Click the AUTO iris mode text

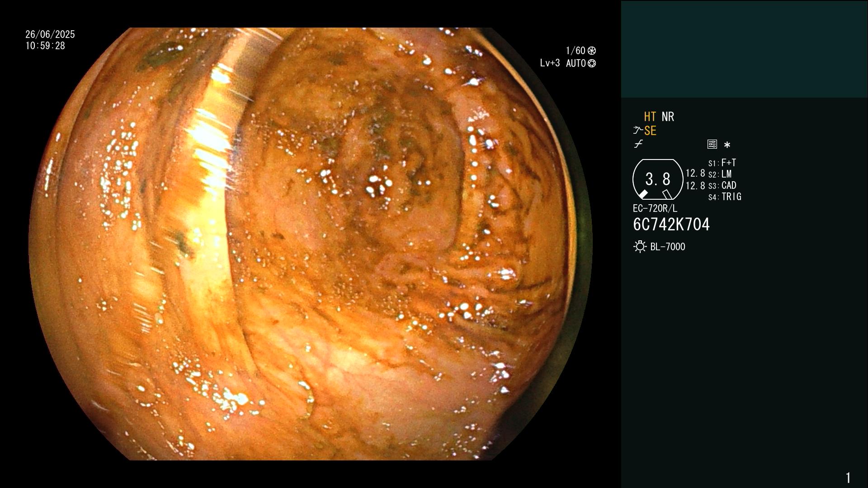click(576, 63)
